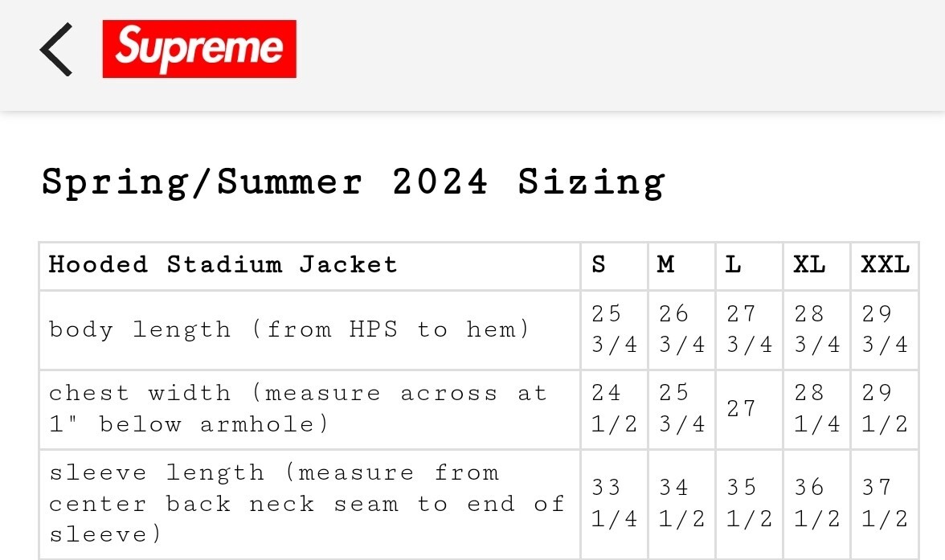945x560 pixels.
Task: Select the XXL size column header
Action: click(886, 264)
